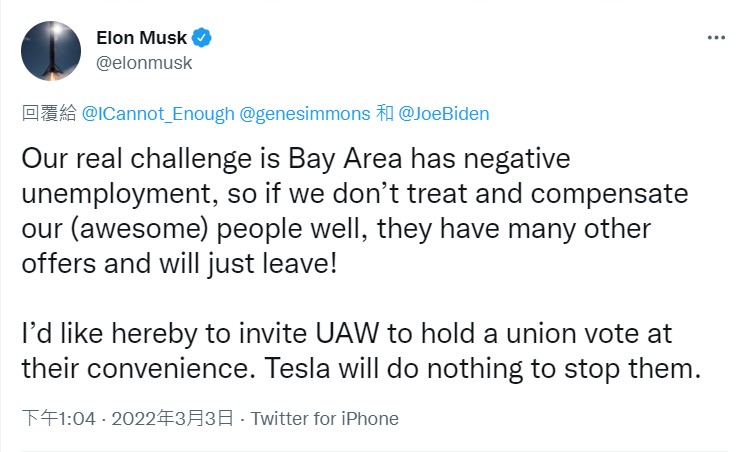Open the @JoeBiden mention
This screenshot has width=745, height=452.
[x=444, y=114]
